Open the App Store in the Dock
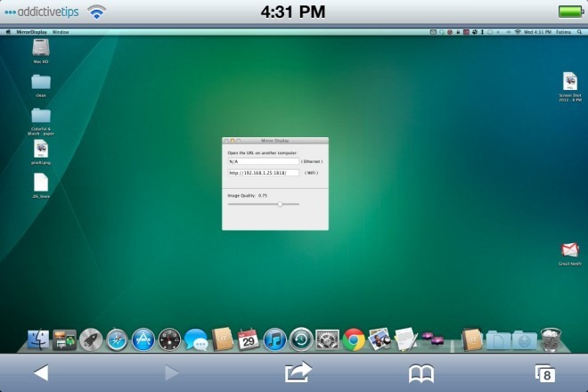The height and width of the screenshot is (392, 588). pyautogui.click(x=143, y=339)
